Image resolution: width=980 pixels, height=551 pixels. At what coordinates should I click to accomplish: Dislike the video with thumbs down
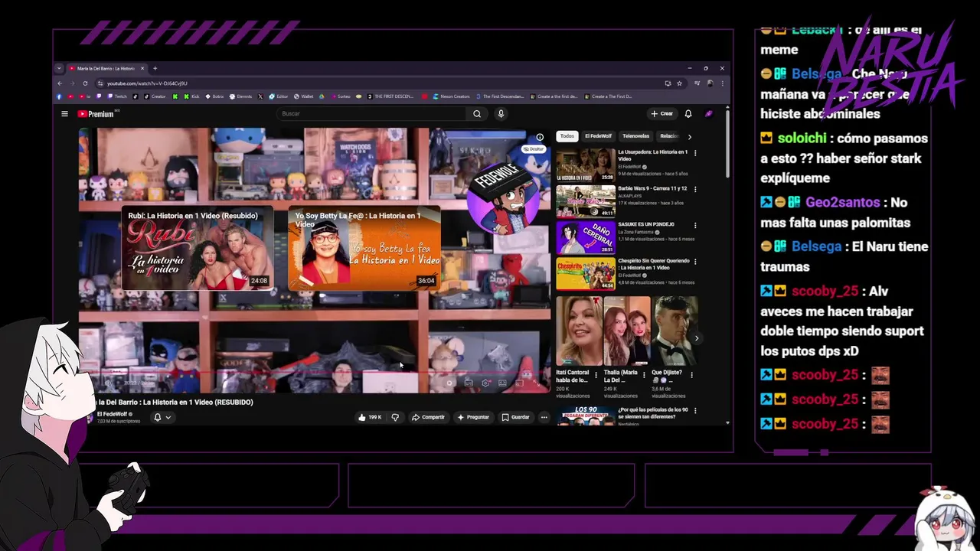[395, 417]
